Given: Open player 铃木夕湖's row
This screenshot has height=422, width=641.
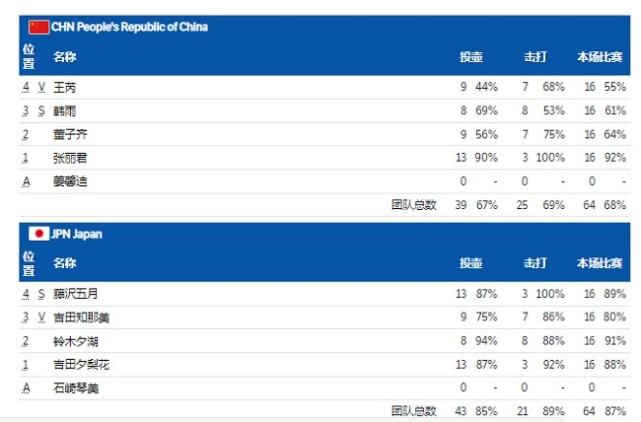Looking at the screenshot, I should pyautogui.click(x=325, y=341).
